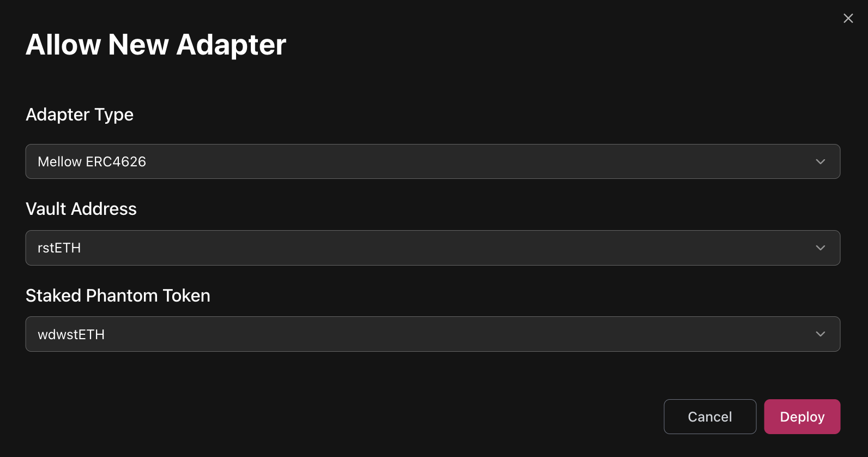Click the Adapter Type label
This screenshot has height=457, width=868.
80,115
